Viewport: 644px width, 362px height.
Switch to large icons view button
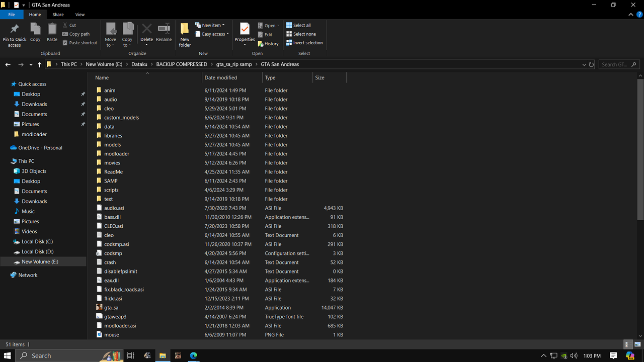(637, 344)
